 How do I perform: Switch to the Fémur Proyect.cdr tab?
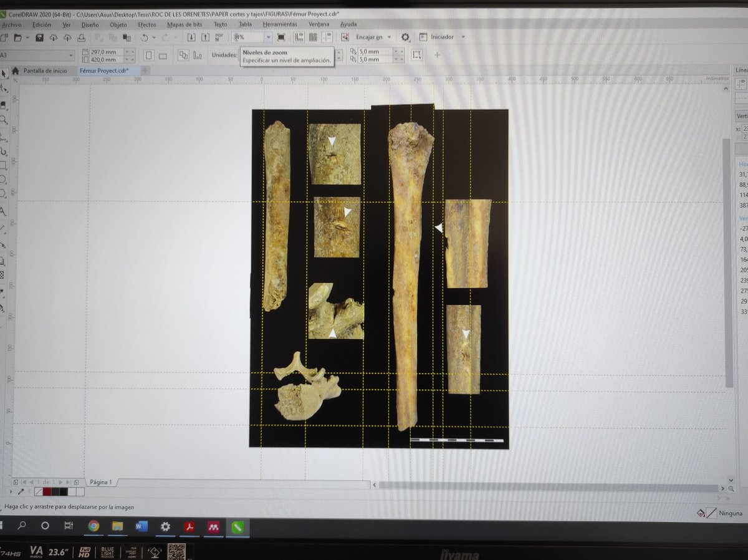click(x=106, y=70)
